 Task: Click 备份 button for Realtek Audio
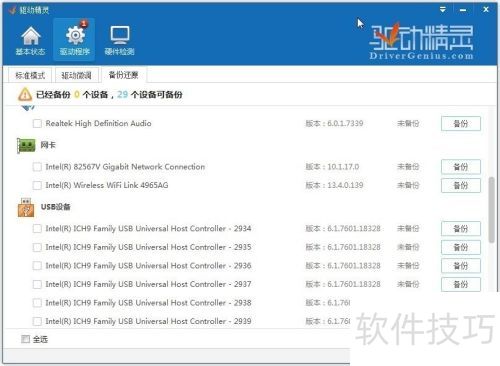pyautogui.click(x=461, y=124)
